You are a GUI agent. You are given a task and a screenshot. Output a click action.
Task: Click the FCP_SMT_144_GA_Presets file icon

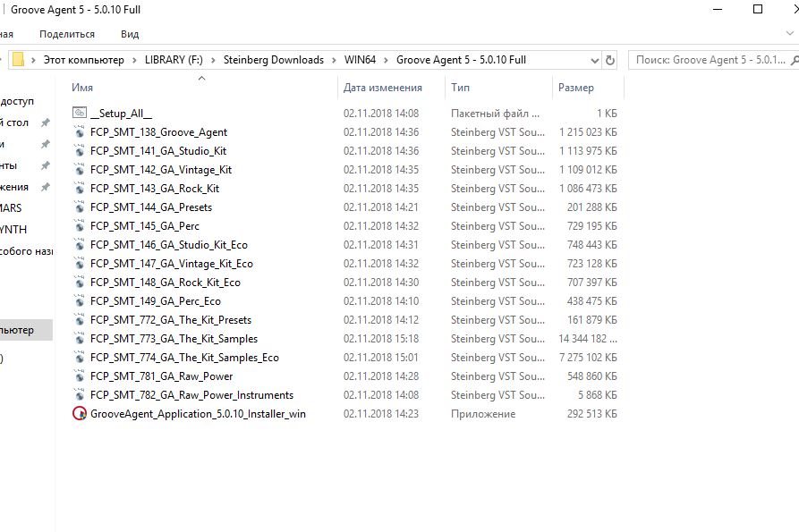pyautogui.click(x=80, y=207)
